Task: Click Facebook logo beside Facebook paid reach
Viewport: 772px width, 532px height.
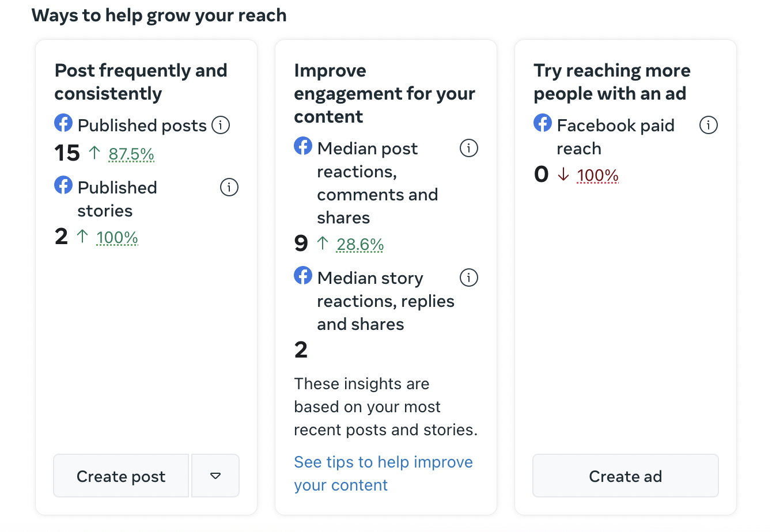Action: click(x=543, y=123)
